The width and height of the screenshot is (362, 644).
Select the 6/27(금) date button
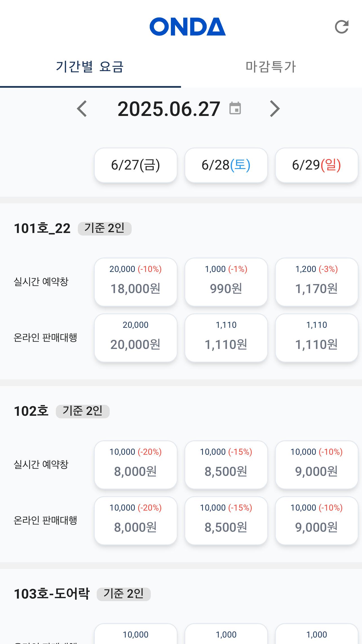click(136, 165)
